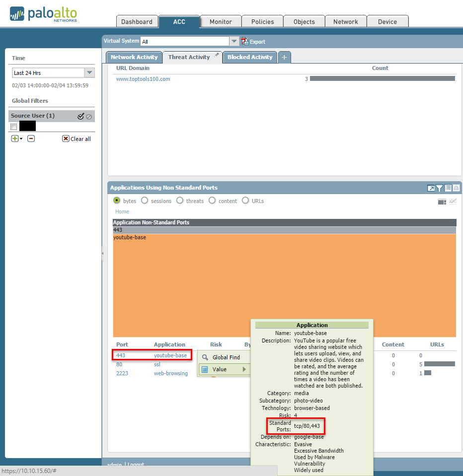This screenshot has height=476, width=463.
Task: Click the Home breadcrumb link
Action: pyautogui.click(x=122, y=211)
